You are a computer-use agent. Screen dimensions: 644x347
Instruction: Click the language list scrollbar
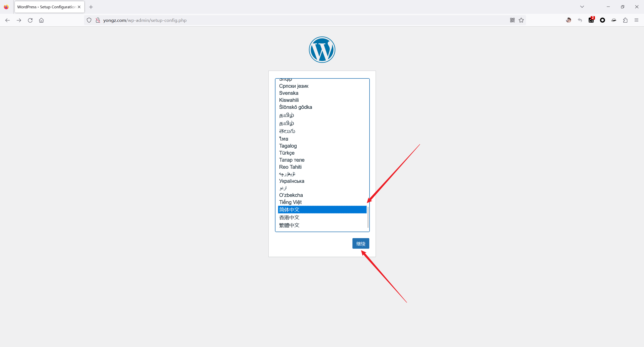click(x=368, y=217)
